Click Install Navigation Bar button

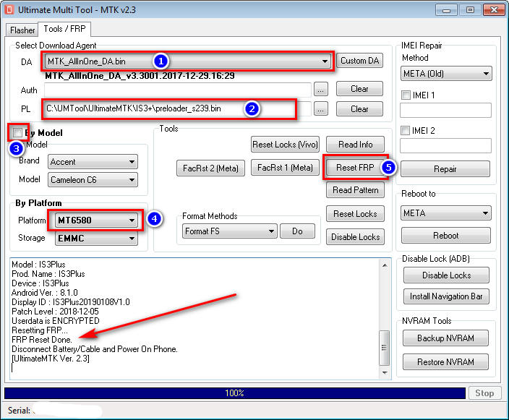pos(446,296)
